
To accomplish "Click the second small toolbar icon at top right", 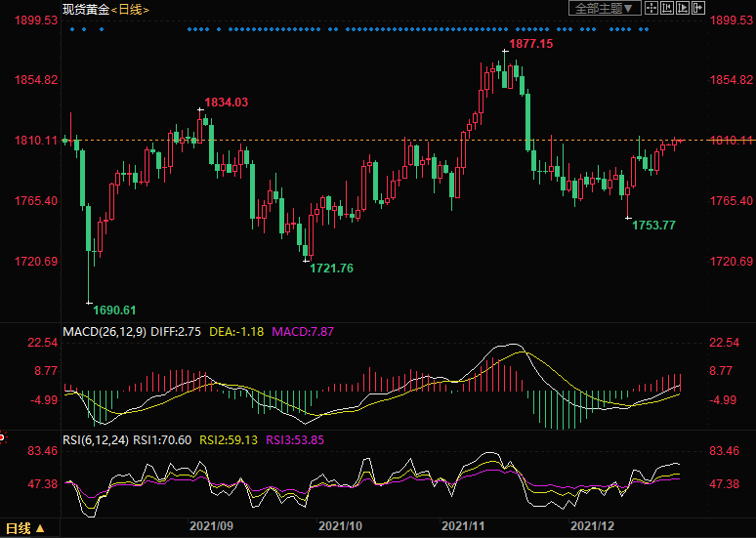I will point(668,9).
